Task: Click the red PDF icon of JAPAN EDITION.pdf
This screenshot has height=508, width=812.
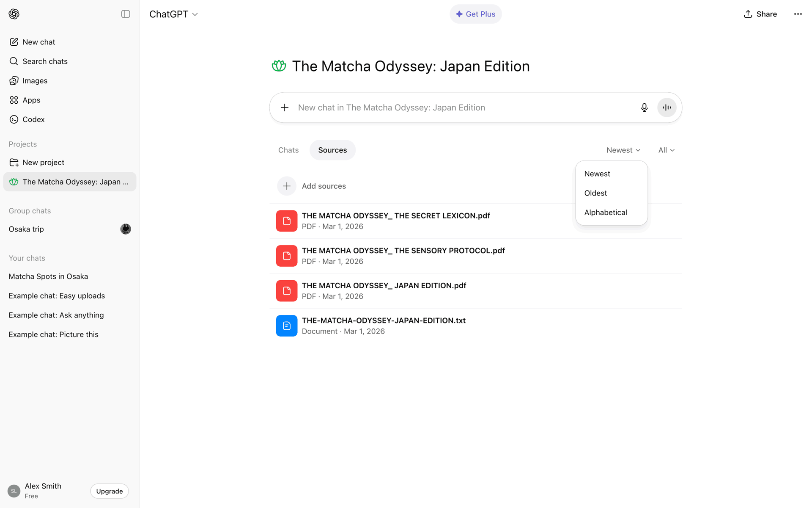Action: pyautogui.click(x=287, y=291)
